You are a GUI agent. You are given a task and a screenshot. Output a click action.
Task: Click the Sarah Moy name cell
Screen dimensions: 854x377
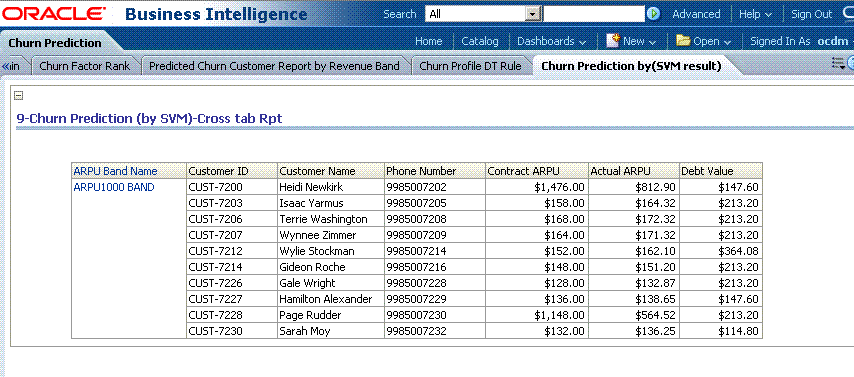(x=331, y=331)
